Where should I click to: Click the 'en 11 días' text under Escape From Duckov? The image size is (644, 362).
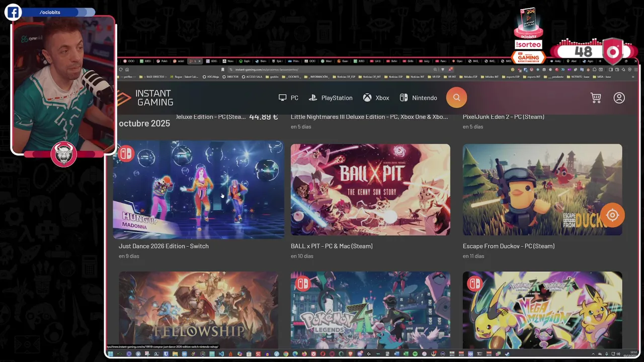[473, 256]
